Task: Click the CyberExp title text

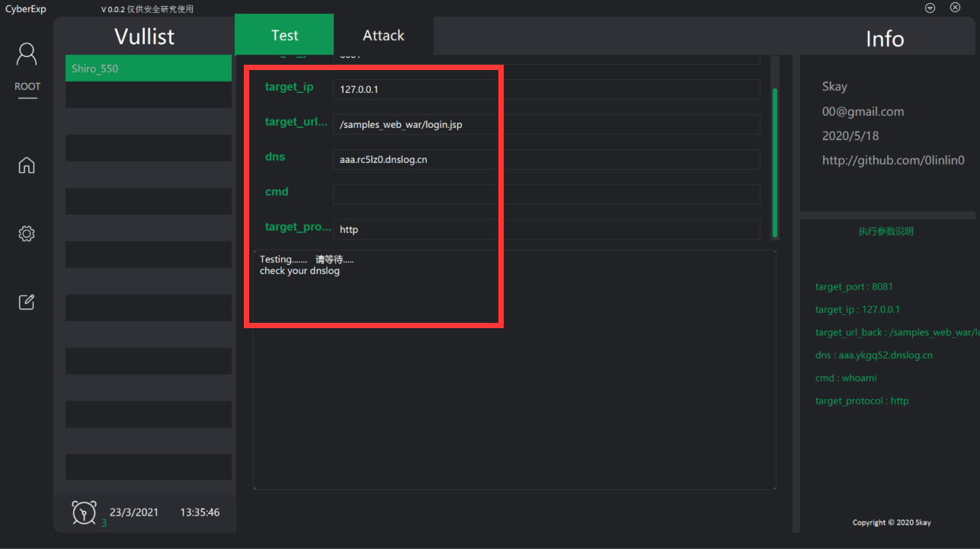Action: (x=26, y=9)
